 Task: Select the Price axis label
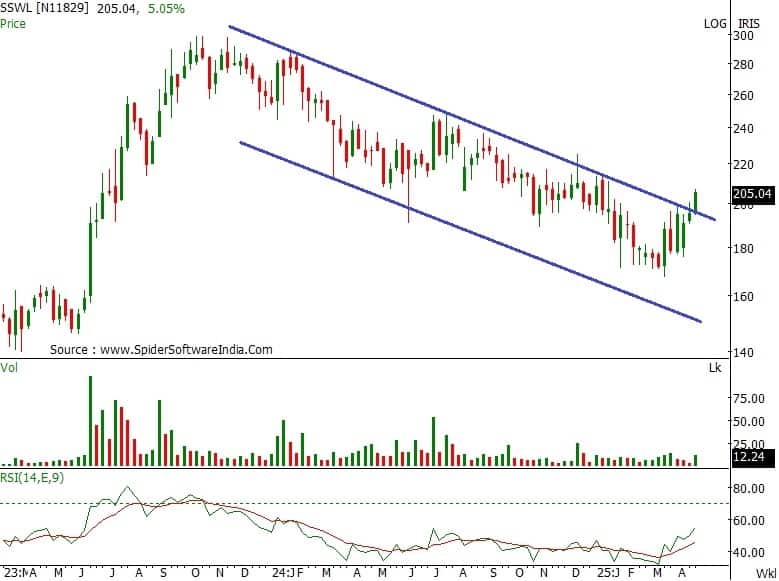[14, 22]
